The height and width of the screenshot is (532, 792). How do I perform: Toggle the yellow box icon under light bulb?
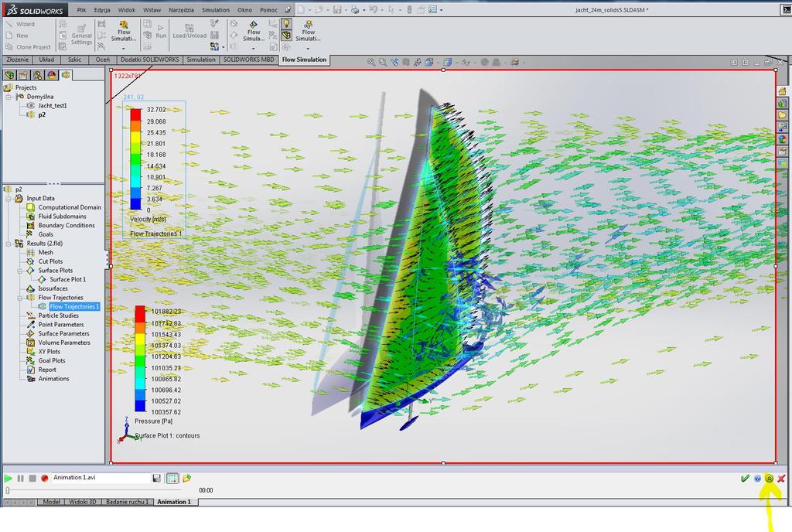[286, 36]
